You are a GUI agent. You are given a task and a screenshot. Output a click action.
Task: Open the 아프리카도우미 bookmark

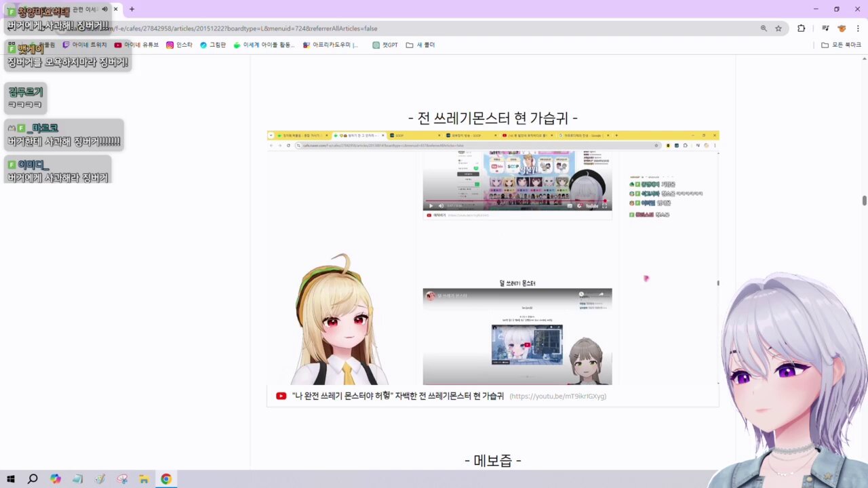[x=330, y=45]
